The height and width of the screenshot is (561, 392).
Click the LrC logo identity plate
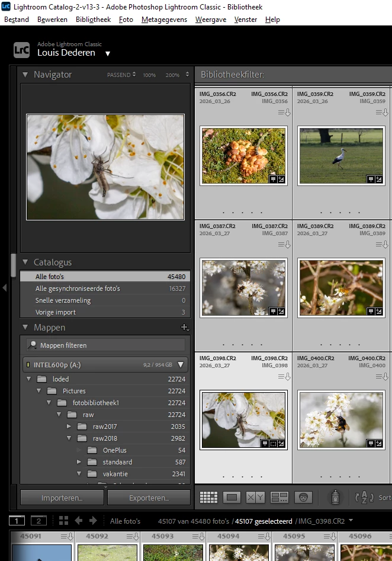[21, 50]
